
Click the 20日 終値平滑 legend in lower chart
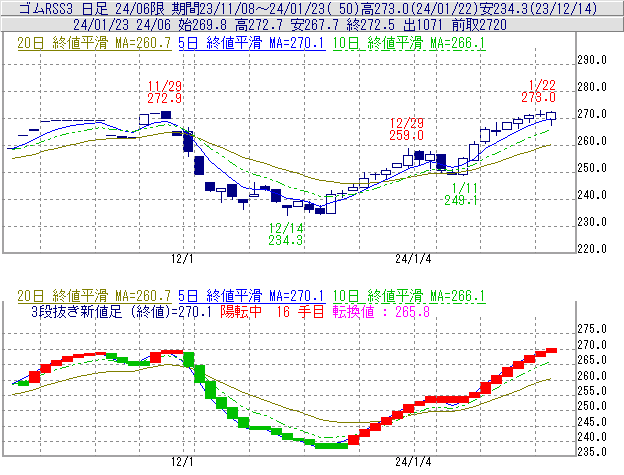pos(94,296)
